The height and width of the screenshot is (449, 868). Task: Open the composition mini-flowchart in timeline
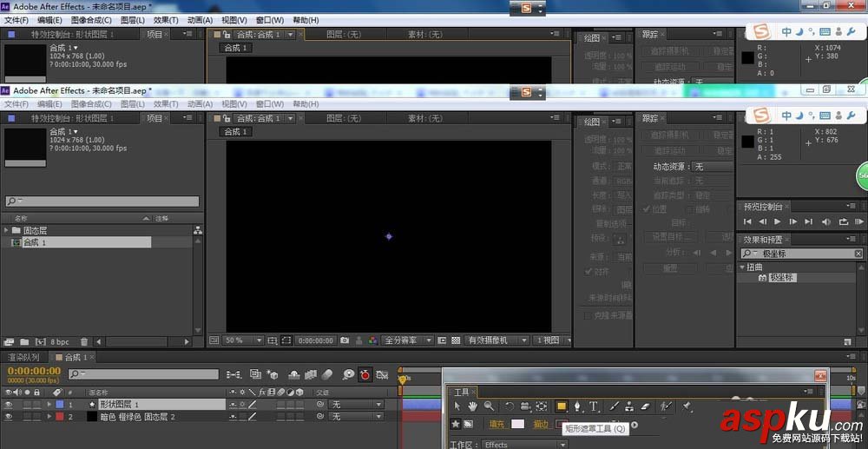(233, 375)
